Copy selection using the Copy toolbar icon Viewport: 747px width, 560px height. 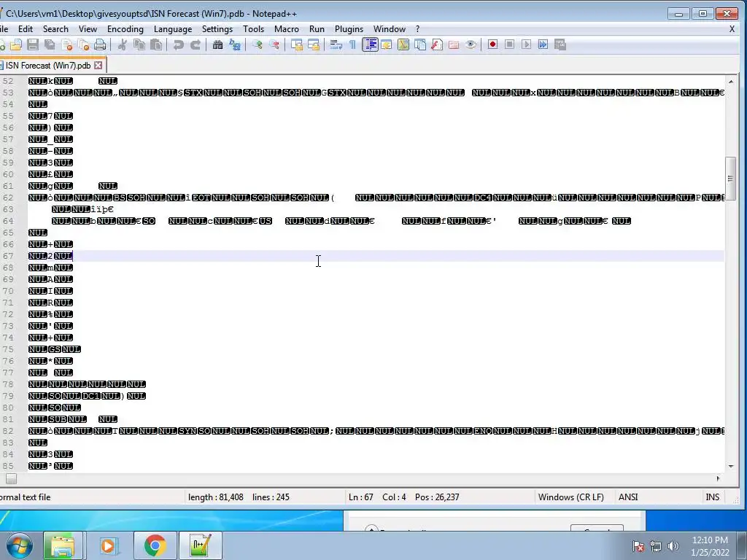(139, 44)
